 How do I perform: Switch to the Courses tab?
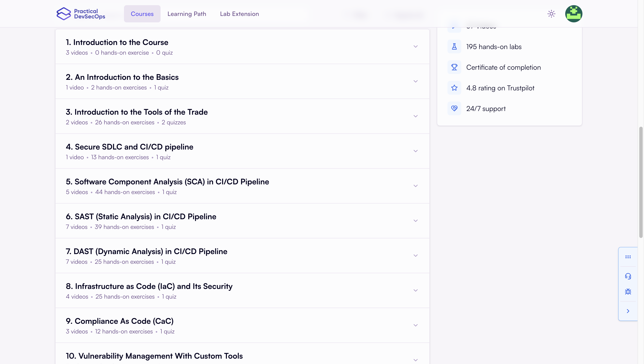[142, 14]
